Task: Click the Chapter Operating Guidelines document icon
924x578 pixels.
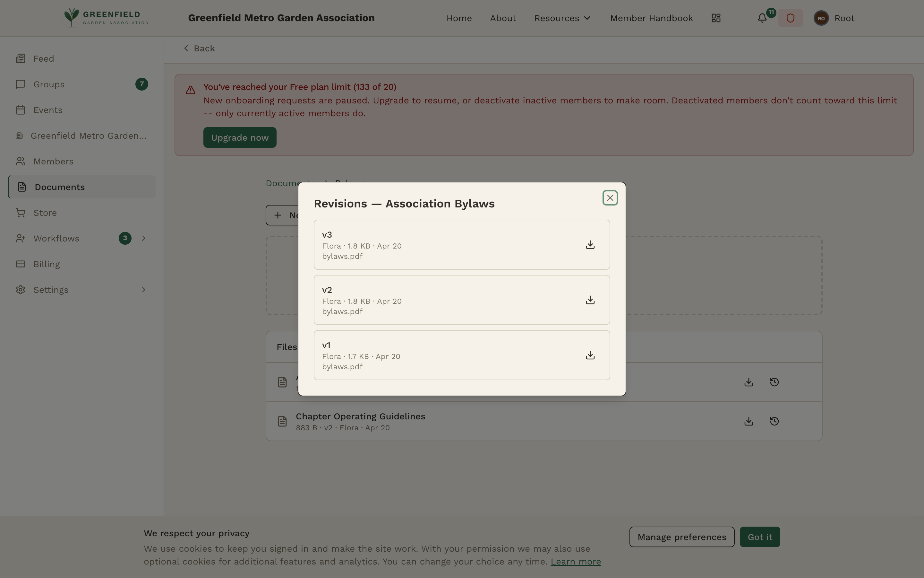Action: coord(282,421)
